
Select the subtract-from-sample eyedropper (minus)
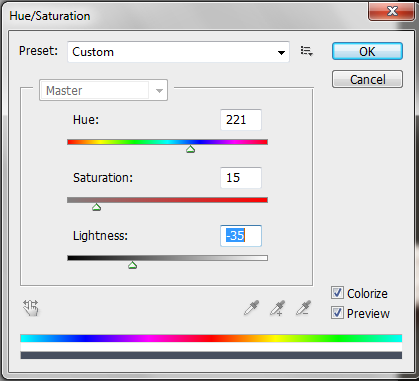(303, 308)
